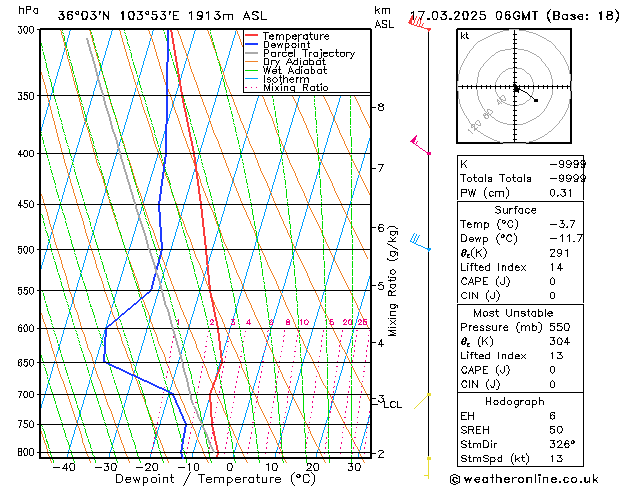The height and width of the screenshot is (486, 629).
Task: Click the 500 hPa pressure axis label
Action: pyautogui.click(x=26, y=249)
